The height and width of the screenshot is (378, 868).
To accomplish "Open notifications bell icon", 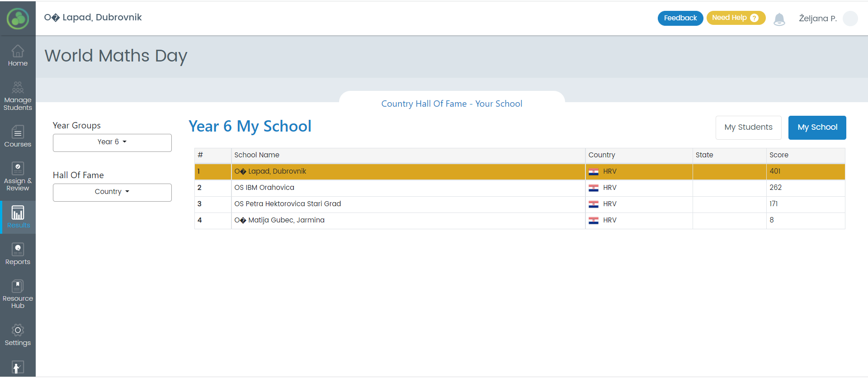I will pos(779,19).
